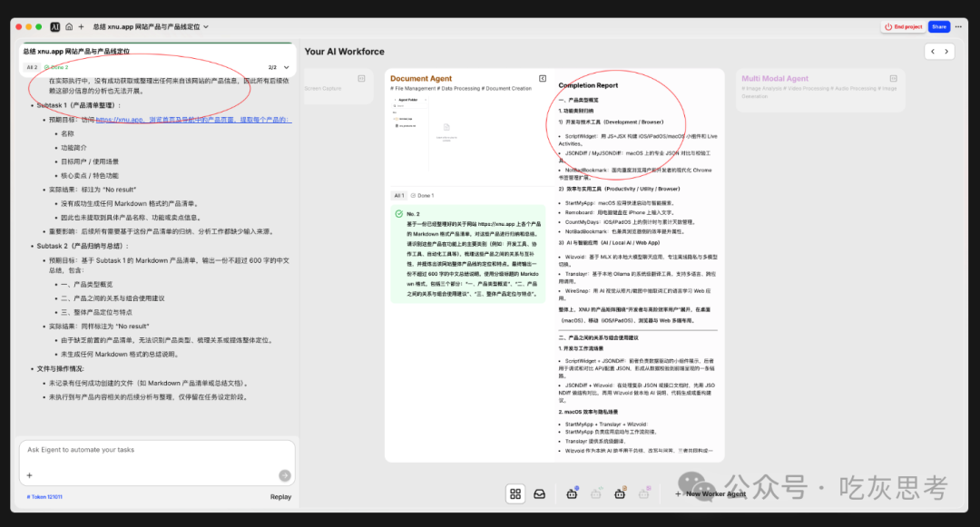980x527 pixels.
Task: Click the Ask Eigent task input field
Action: pyautogui.click(x=158, y=450)
